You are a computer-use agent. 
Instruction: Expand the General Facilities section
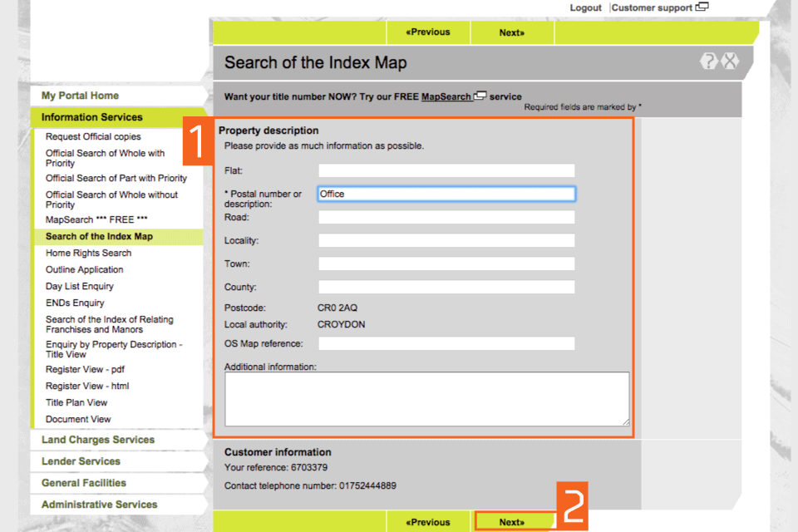84,483
